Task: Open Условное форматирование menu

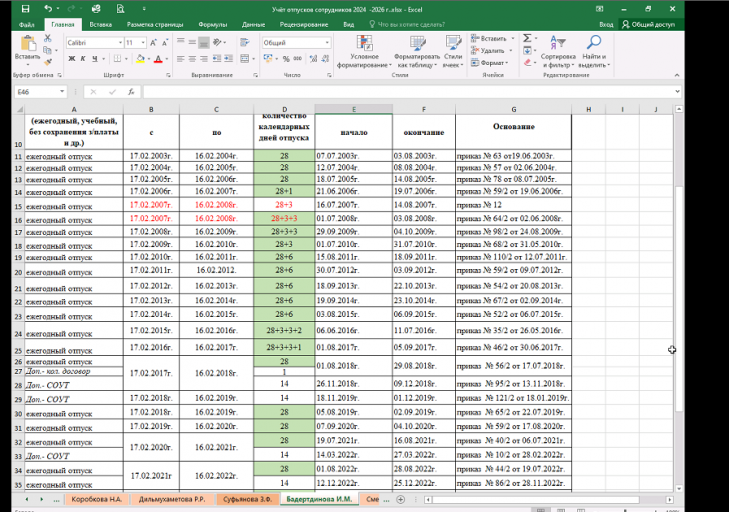Action: click(x=364, y=52)
